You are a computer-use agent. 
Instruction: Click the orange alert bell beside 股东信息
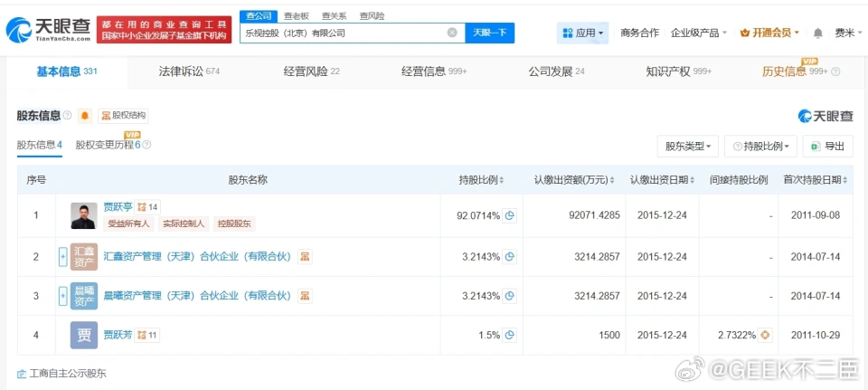(x=85, y=116)
